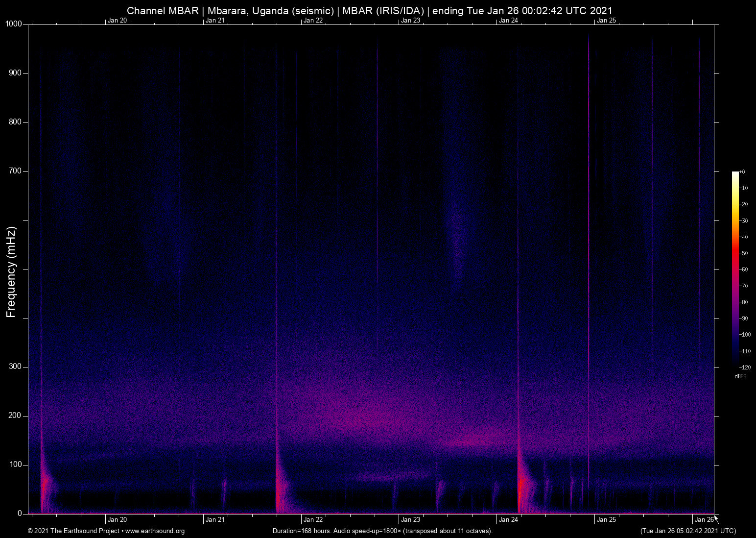The width and height of the screenshot is (756, 538).
Task: Select the -70 color scale label
Action: [743, 286]
